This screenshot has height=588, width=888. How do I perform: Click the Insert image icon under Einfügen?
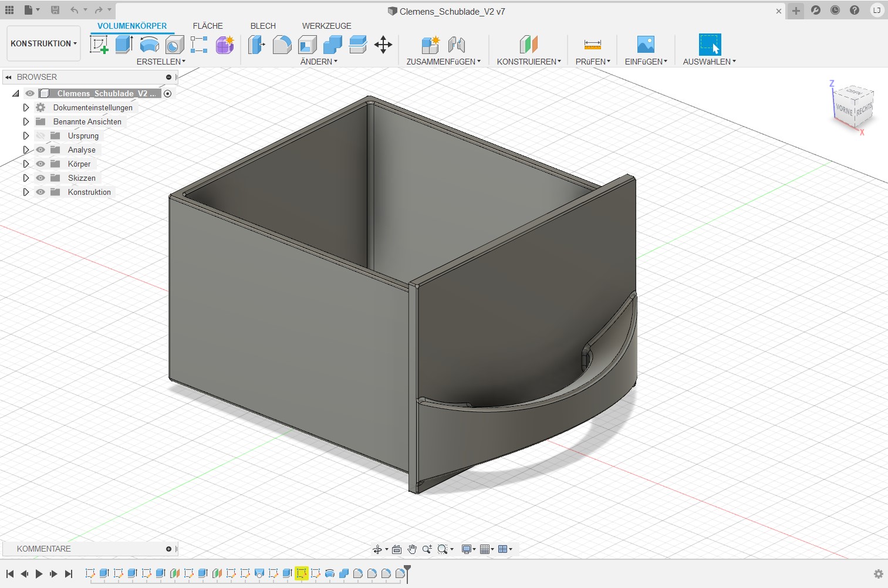(646, 45)
